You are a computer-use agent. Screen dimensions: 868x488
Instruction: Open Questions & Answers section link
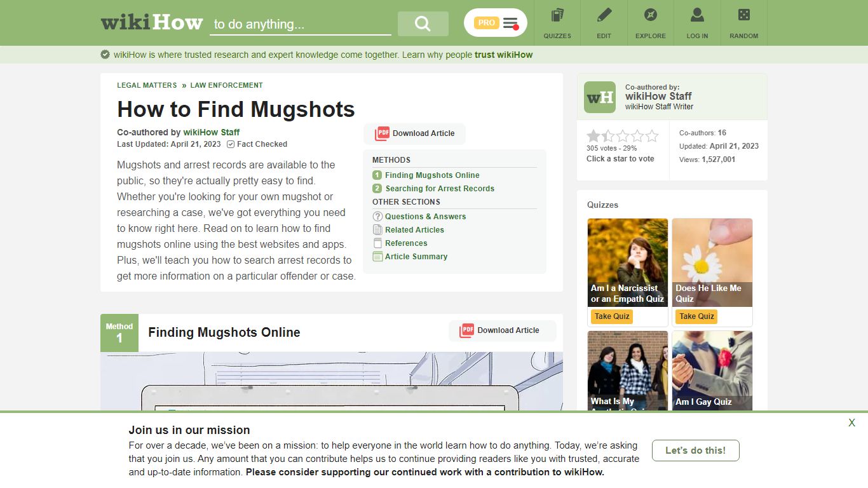tap(425, 217)
